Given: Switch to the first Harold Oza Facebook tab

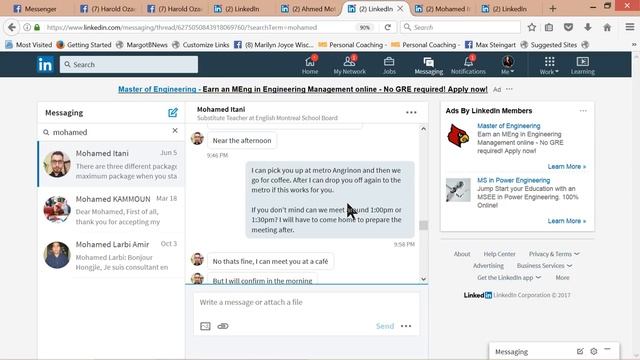Looking at the screenshot, I should click(x=107, y=9).
